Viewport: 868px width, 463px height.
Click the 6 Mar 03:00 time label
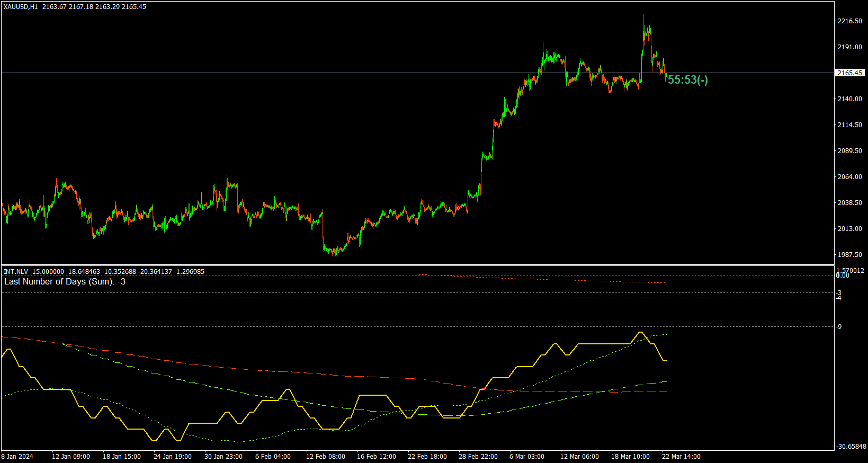(527, 457)
